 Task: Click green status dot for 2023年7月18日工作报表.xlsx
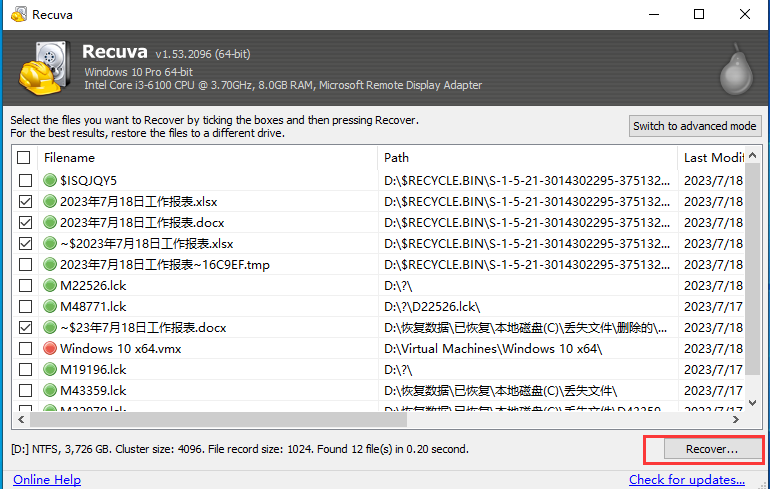50,201
